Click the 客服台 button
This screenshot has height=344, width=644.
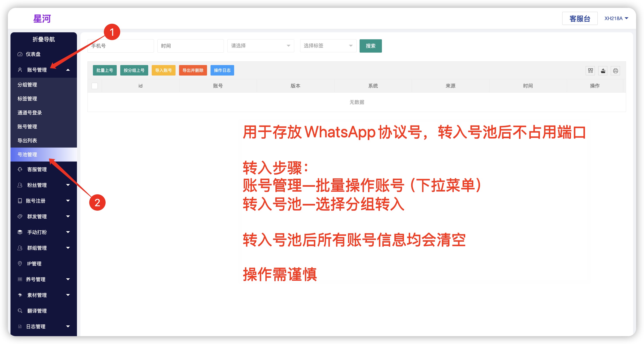point(580,19)
